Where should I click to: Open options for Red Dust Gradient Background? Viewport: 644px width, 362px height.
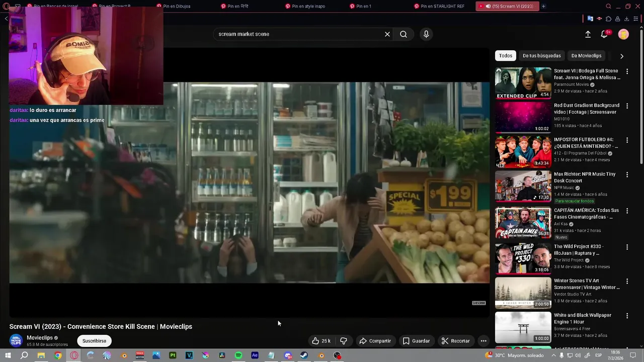point(627,106)
